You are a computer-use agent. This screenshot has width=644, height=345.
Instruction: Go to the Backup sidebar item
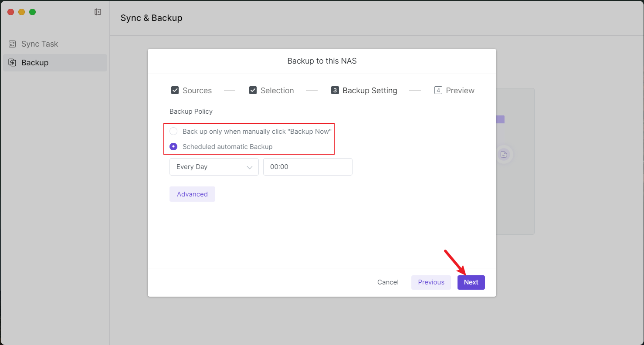point(35,63)
